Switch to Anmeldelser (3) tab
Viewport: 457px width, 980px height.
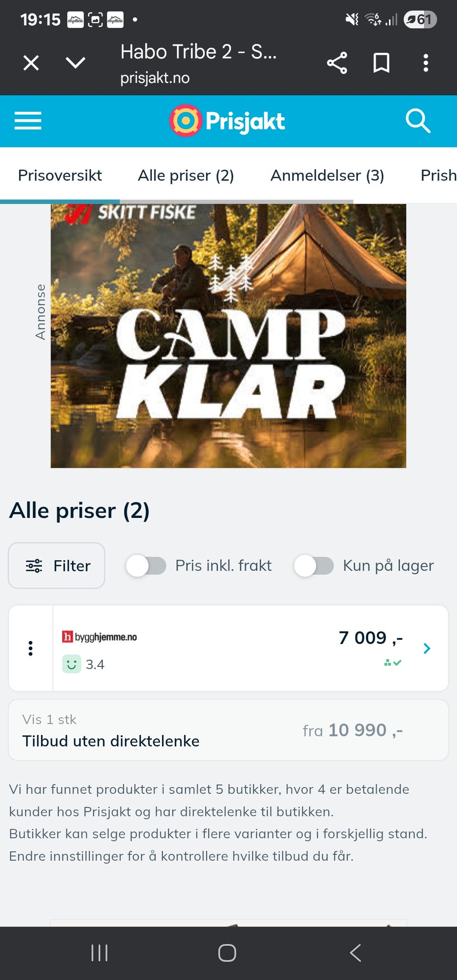328,175
